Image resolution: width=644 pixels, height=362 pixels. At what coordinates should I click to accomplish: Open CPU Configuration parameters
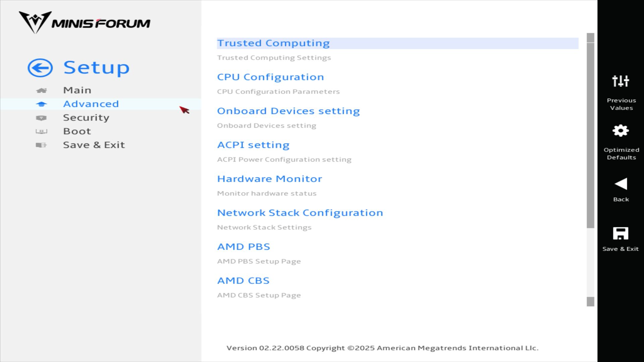(270, 77)
